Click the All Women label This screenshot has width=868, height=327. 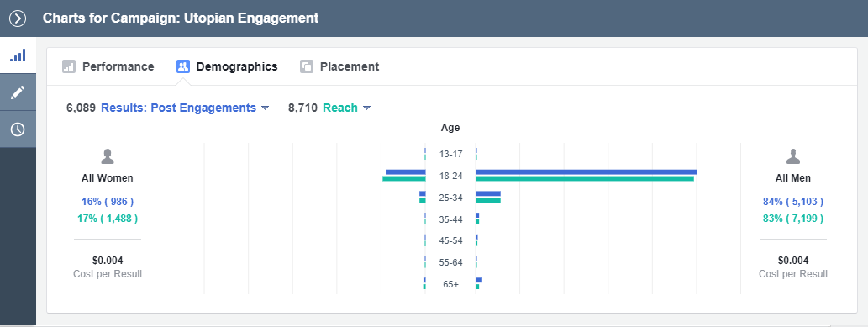(x=108, y=178)
